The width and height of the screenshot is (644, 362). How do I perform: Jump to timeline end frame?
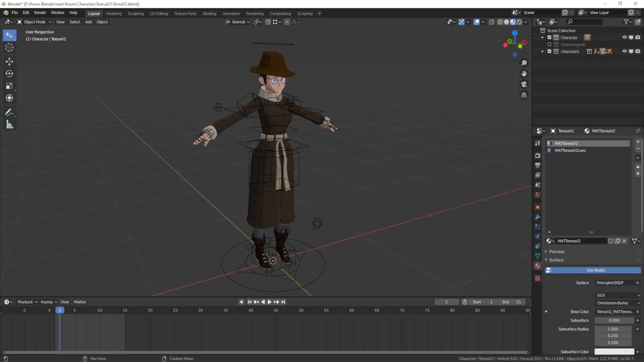283,302
